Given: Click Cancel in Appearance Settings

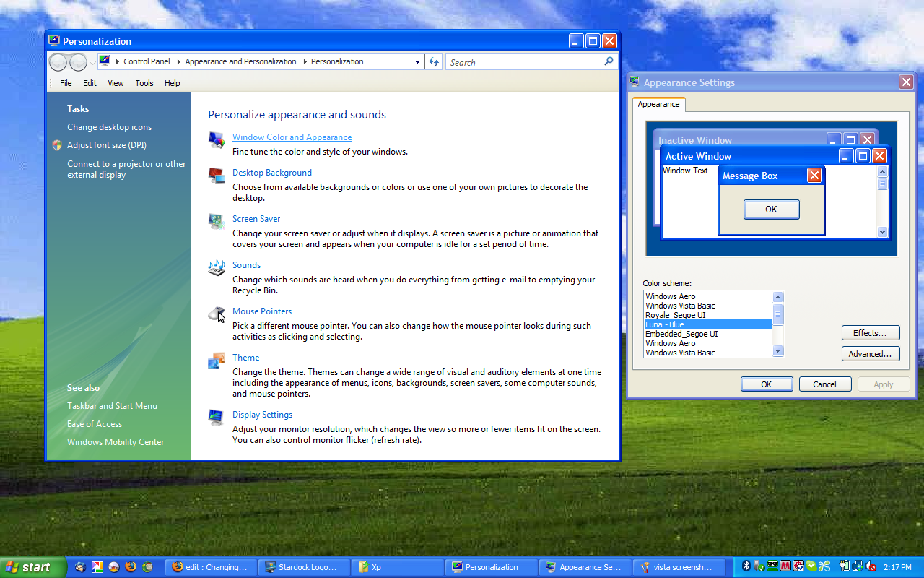Looking at the screenshot, I should click(824, 384).
